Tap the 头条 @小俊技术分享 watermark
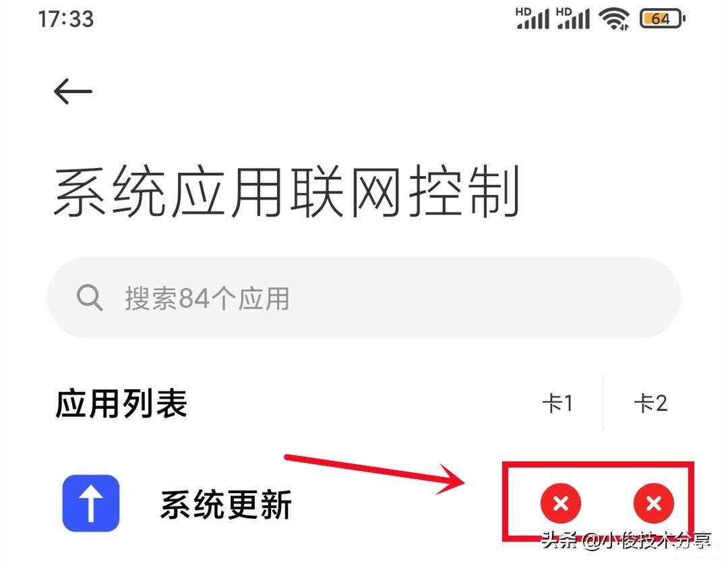The height and width of the screenshot is (566, 728). click(626, 541)
